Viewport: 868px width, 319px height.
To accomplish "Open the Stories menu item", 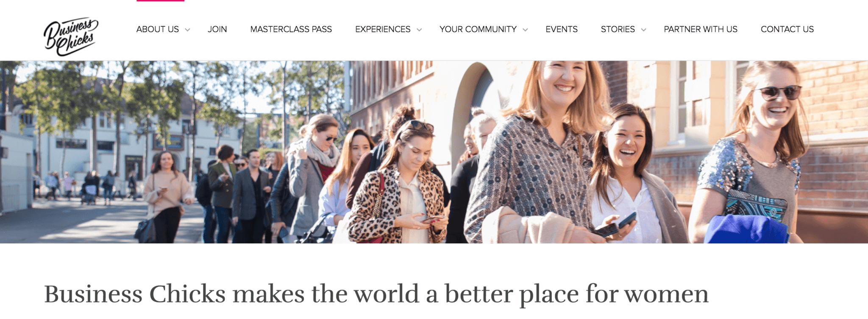I will tap(618, 29).
